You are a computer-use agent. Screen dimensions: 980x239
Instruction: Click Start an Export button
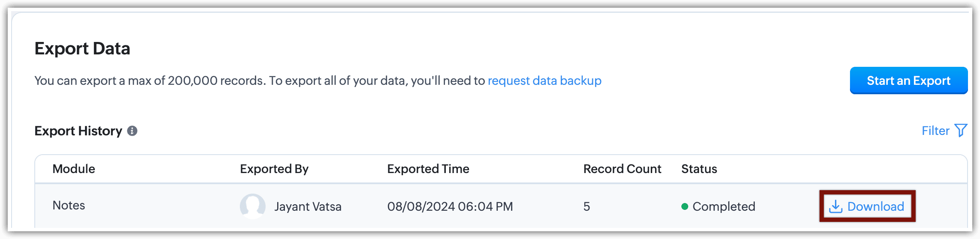(x=908, y=81)
